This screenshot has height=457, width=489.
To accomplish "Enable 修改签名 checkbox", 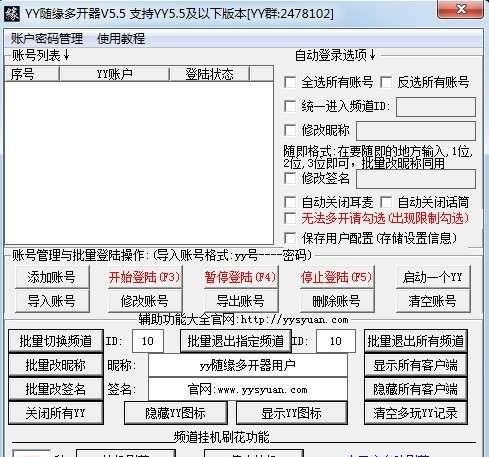I will click(290, 178).
